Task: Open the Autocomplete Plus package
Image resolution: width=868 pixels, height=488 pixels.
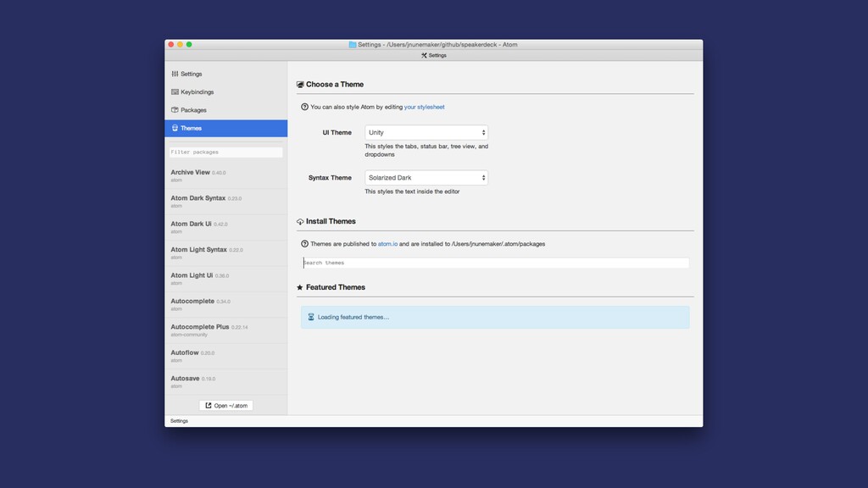Action: 225,330
